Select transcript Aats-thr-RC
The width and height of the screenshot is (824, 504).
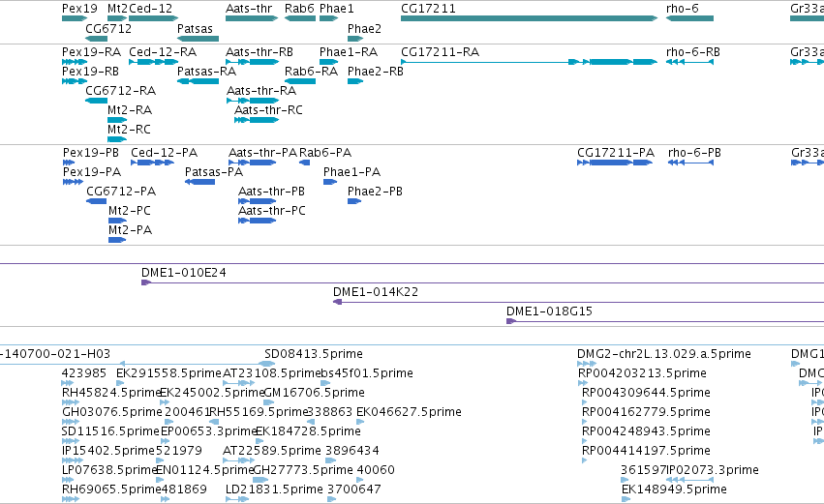point(268,110)
